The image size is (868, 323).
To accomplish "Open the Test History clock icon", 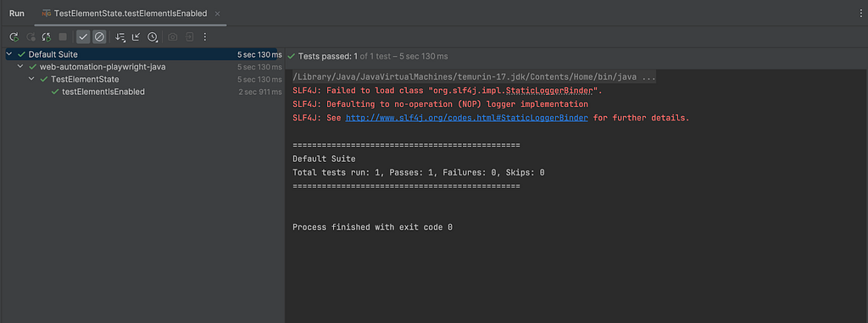I will pyautogui.click(x=153, y=37).
